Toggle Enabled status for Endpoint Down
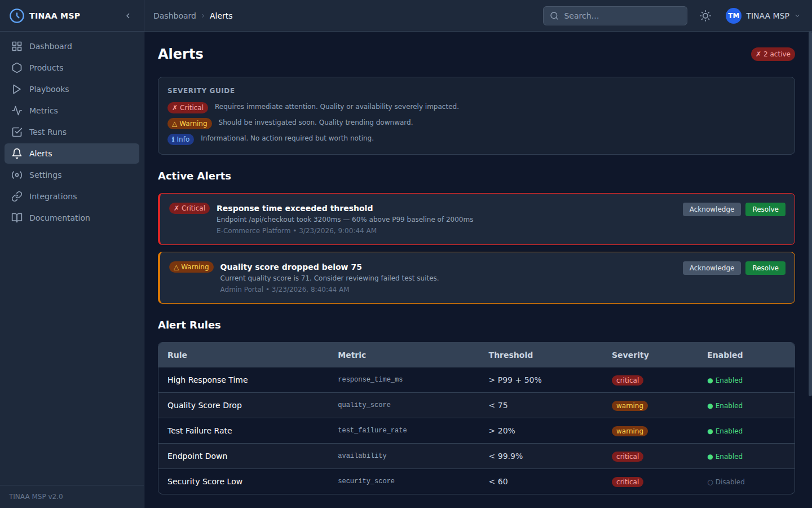 (x=725, y=457)
